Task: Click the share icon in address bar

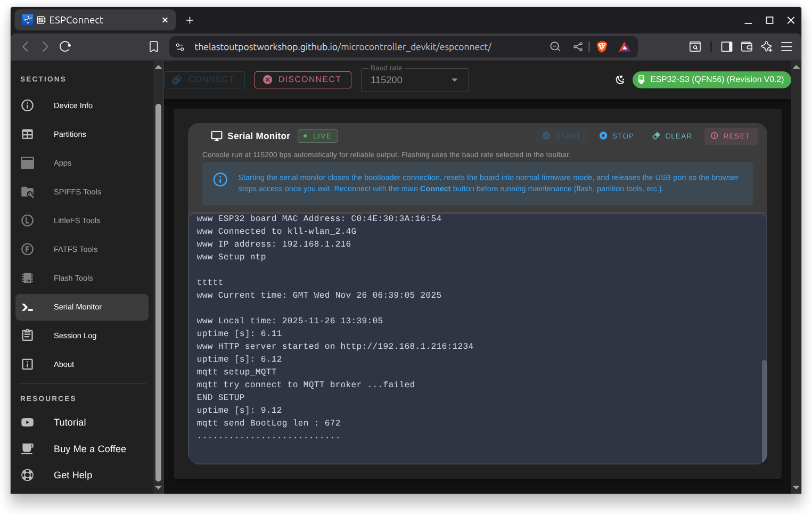Action: tap(578, 47)
